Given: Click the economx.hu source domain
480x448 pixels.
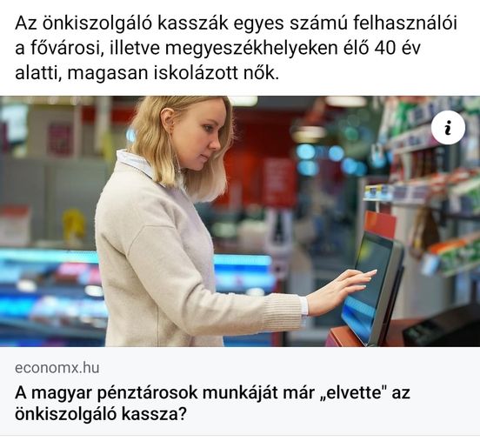Looking at the screenshot, I should pyautogui.click(x=57, y=367).
